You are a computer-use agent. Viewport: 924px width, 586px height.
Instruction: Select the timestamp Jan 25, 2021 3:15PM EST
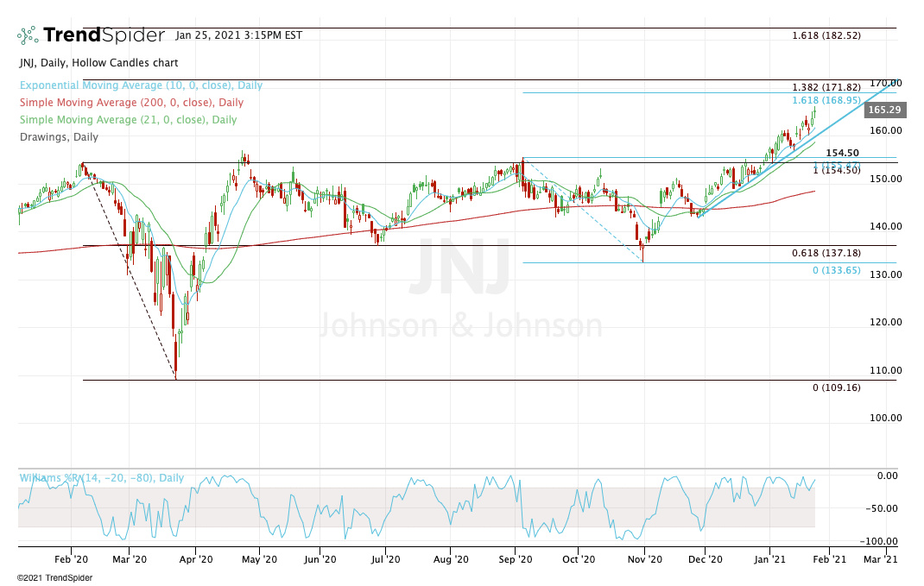pyautogui.click(x=238, y=35)
